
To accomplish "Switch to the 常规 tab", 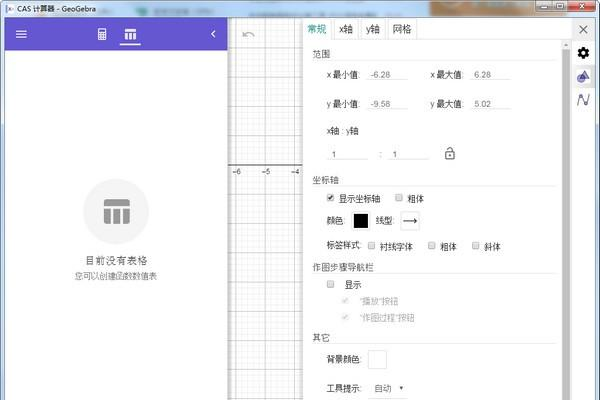I will [x=317, y=29].
